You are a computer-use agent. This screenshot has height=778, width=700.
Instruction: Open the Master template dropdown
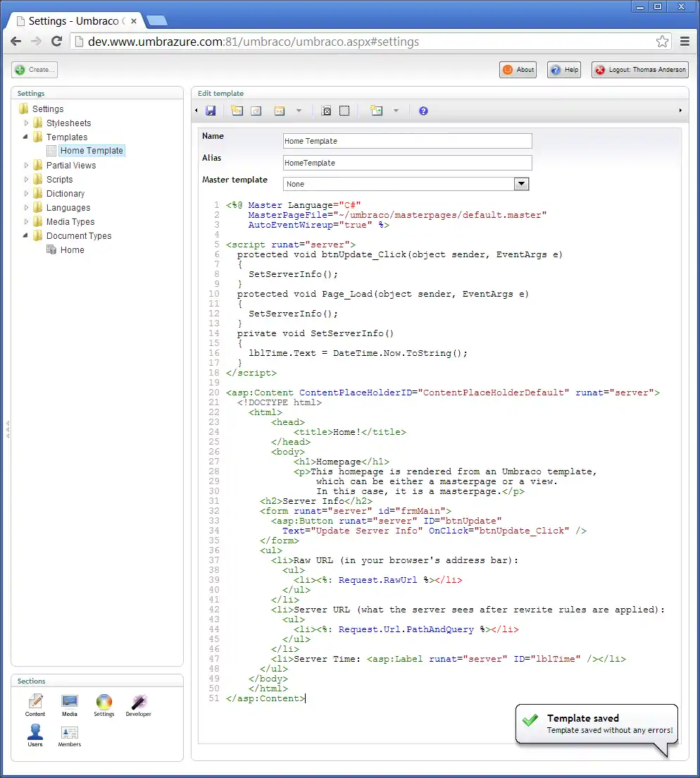pos(406,184)
